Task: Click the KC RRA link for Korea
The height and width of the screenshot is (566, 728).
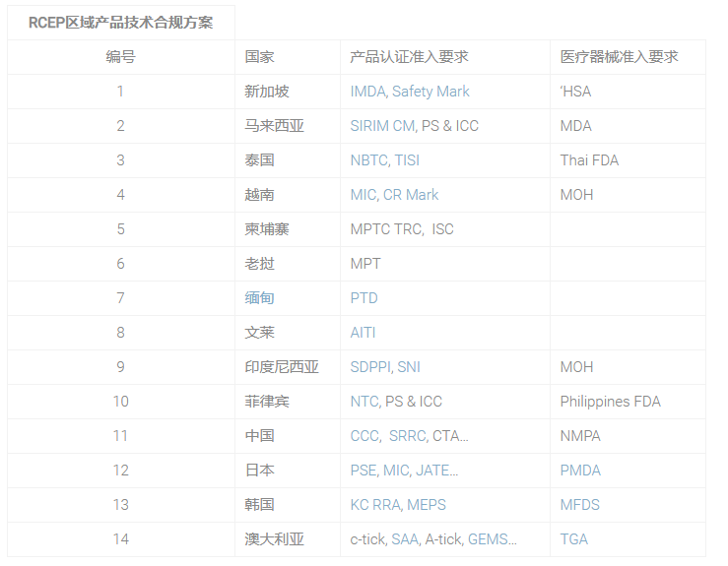Action: 375,504
